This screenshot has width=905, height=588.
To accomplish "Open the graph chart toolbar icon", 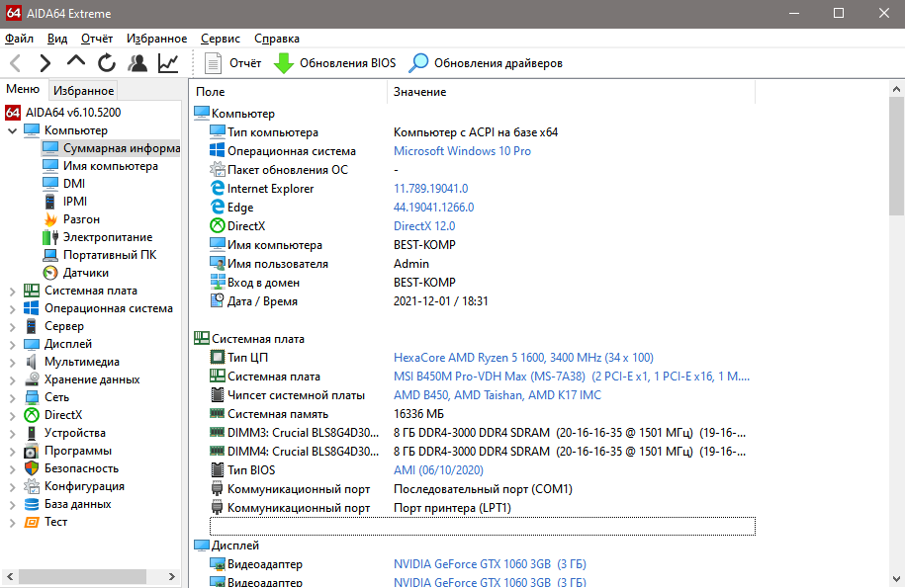I will pos(168,63).
